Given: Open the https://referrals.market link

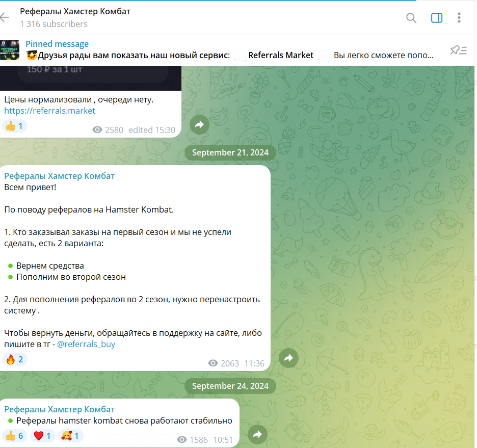Looking at the screenshot, I should (49, 111).
